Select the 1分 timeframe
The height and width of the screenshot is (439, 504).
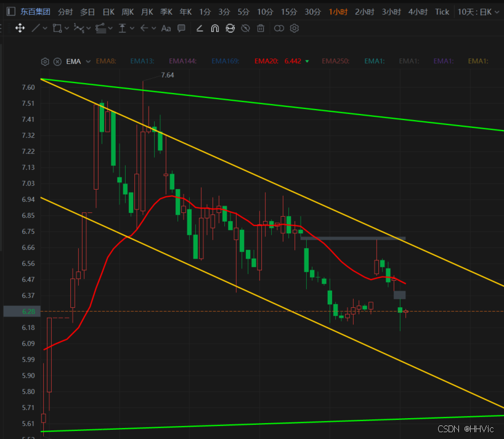[205, 12]
